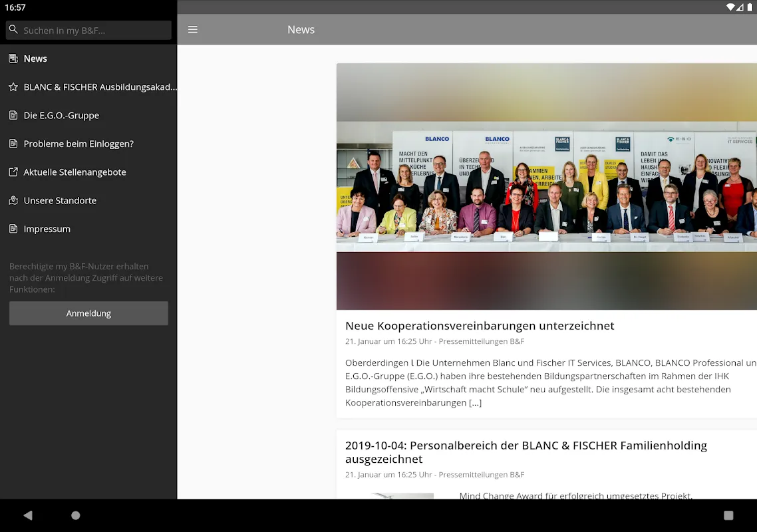Open article Neue Kooperationsvereinbarungen unterzeichnet

[480, 326]
